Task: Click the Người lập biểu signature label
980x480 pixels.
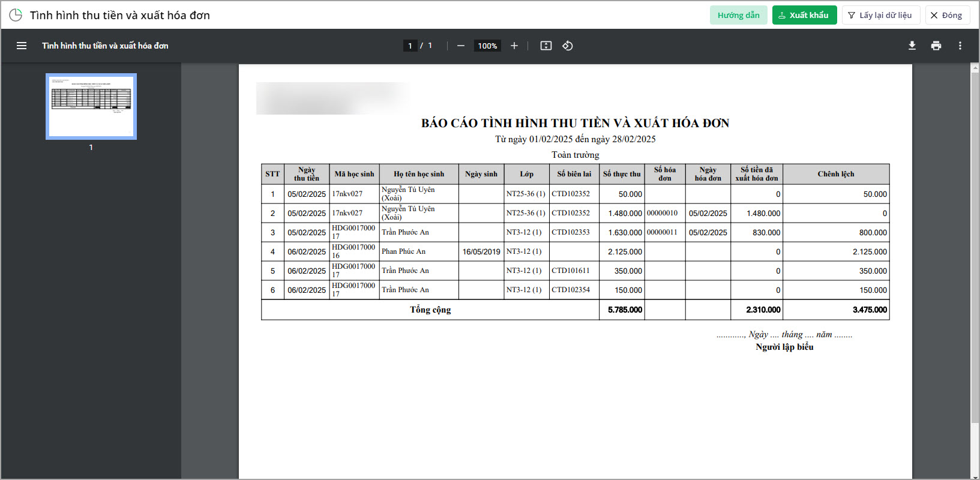Action: [x=784, y=347]
